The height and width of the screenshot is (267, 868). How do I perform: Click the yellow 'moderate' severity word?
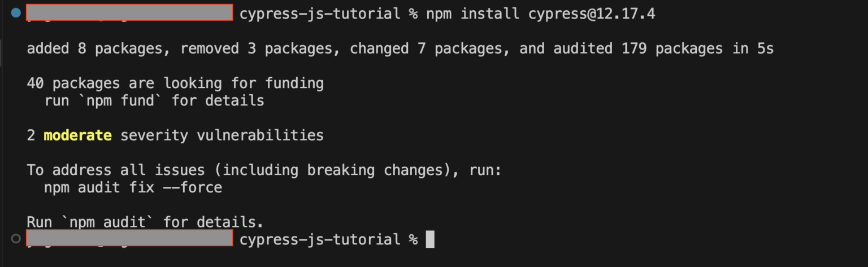click(77, 135)
